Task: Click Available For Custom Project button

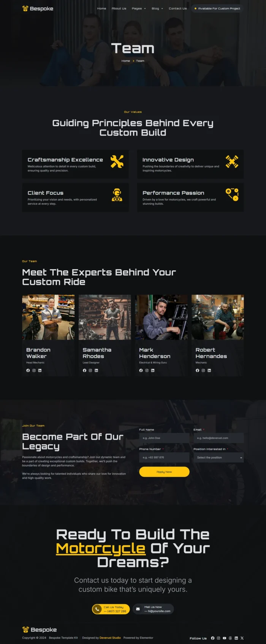Action: point(217,8)
